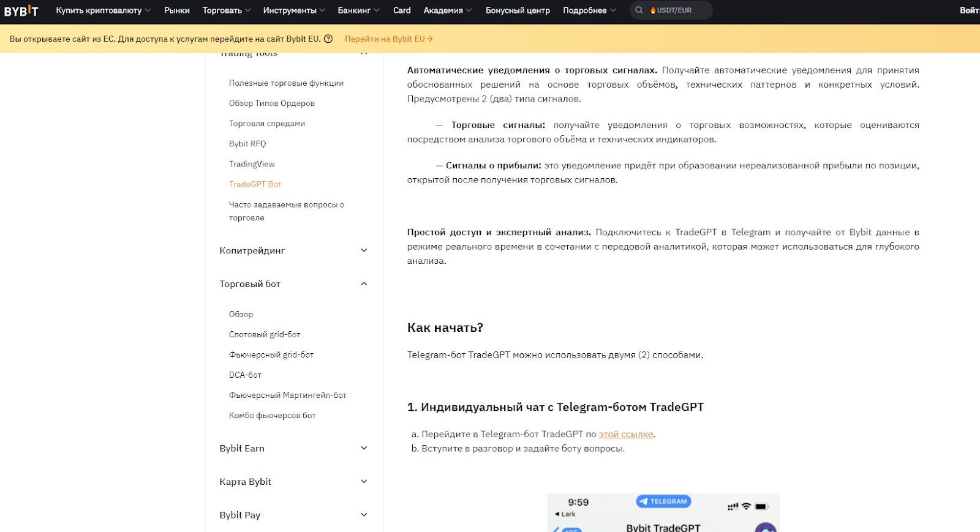Screen dimensions: 980x532
Task: Open the Инструменты dropdown menu
Action: click(x=293, y=10)
